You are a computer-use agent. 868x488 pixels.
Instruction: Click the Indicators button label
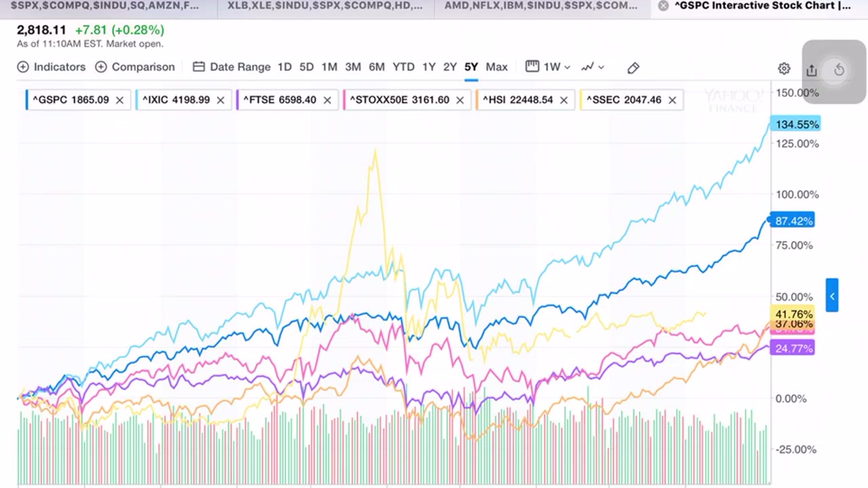click(60, 67)
